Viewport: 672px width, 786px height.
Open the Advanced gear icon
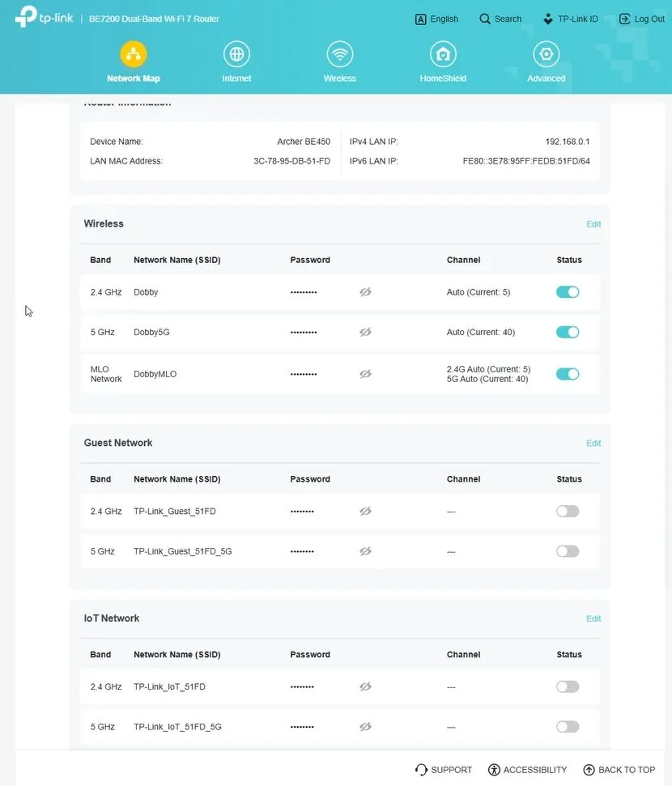pyautogui.click(x=547, y=55)
